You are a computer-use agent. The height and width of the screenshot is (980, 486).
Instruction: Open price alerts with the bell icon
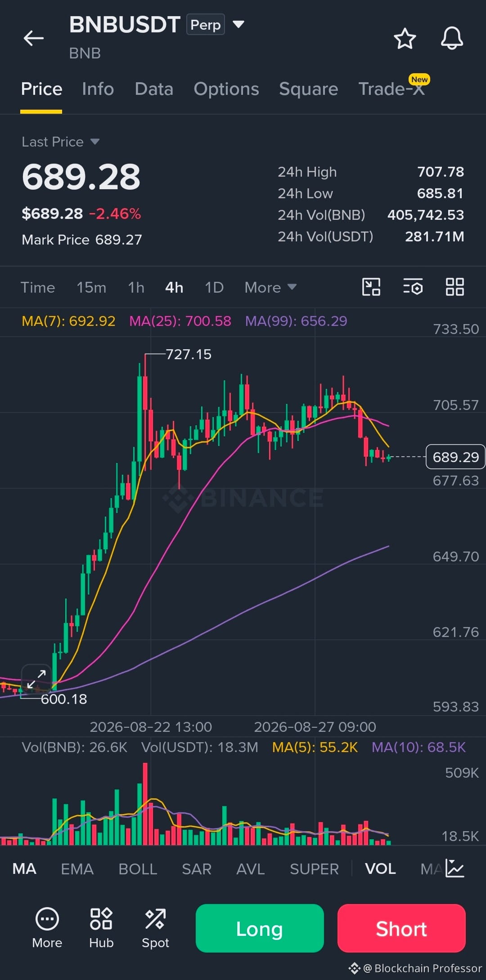[x=452, y=38]
